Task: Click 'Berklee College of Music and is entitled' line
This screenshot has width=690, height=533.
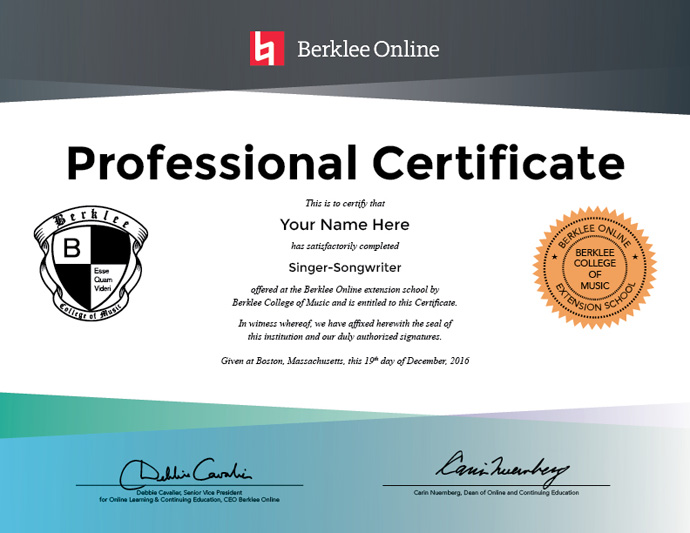Action: click(345, 303)
